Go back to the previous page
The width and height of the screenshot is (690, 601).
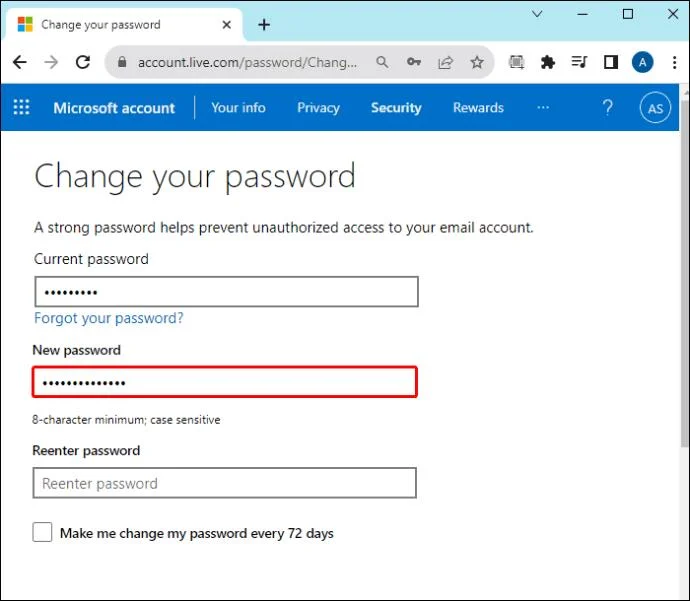click(20, 62)
